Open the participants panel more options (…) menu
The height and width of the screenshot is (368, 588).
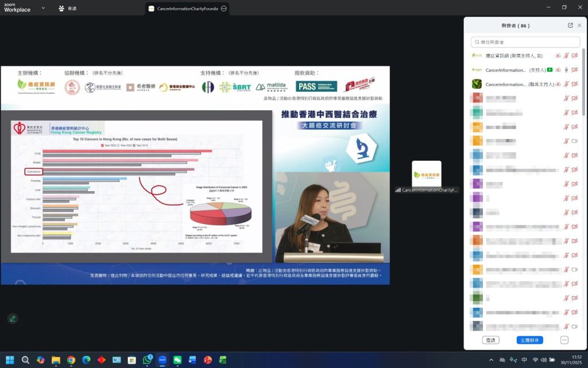pos(564,340)
